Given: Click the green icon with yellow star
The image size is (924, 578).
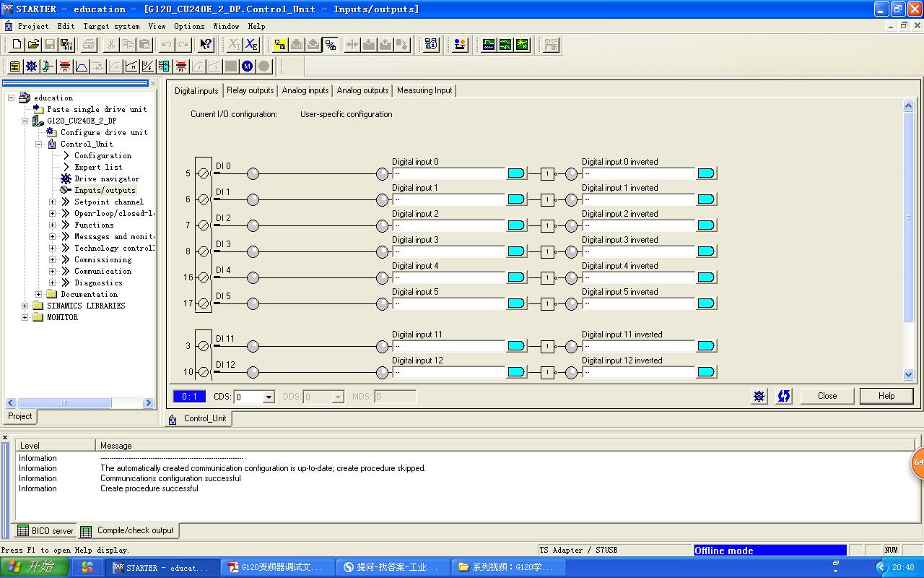Looking at the screenshot, I should [522, 45].
